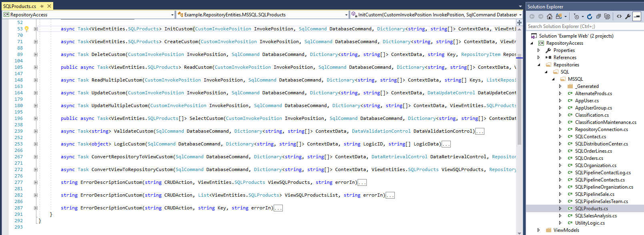The height and width of the screenshot is (235, 644).
Task: Expand the Properties node
Action: click(539, 50)
